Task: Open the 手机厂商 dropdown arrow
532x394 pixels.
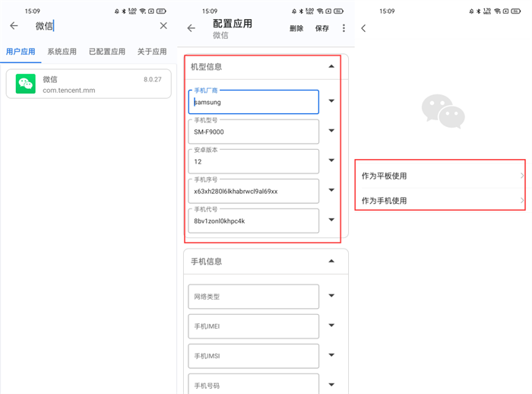Action: 331,101
